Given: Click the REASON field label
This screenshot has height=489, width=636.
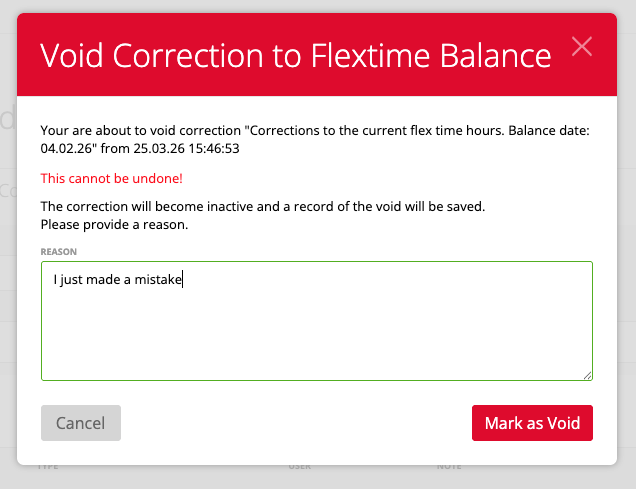Looking at the screenshot, I should [58, 252].
